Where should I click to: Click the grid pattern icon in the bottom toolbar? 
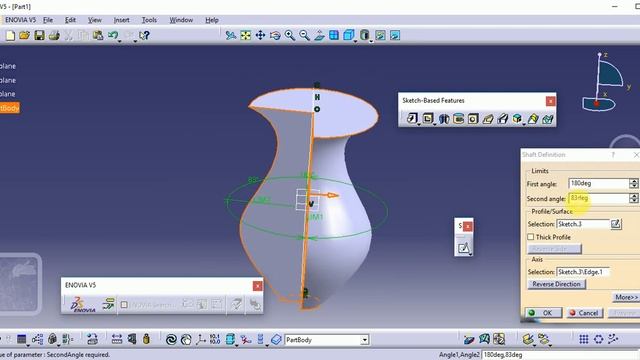pyautogui.click(x=584, y=339)
